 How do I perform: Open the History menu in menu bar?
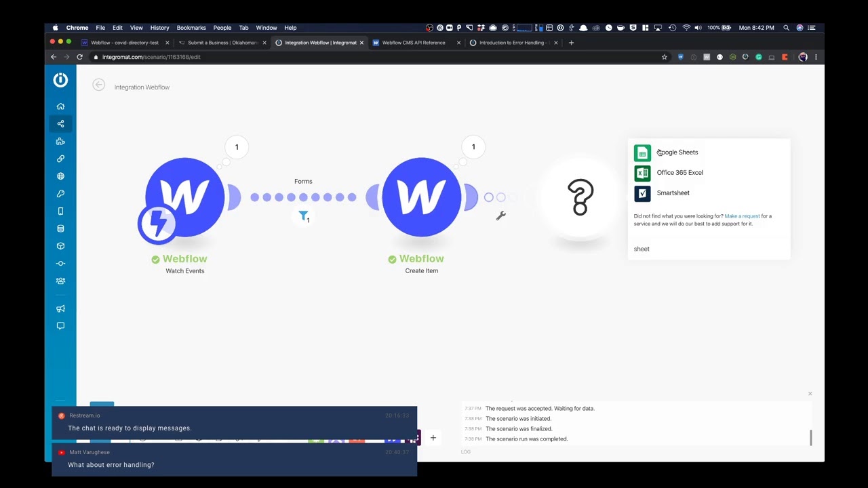pyautogui.click(x=159, y=28)
